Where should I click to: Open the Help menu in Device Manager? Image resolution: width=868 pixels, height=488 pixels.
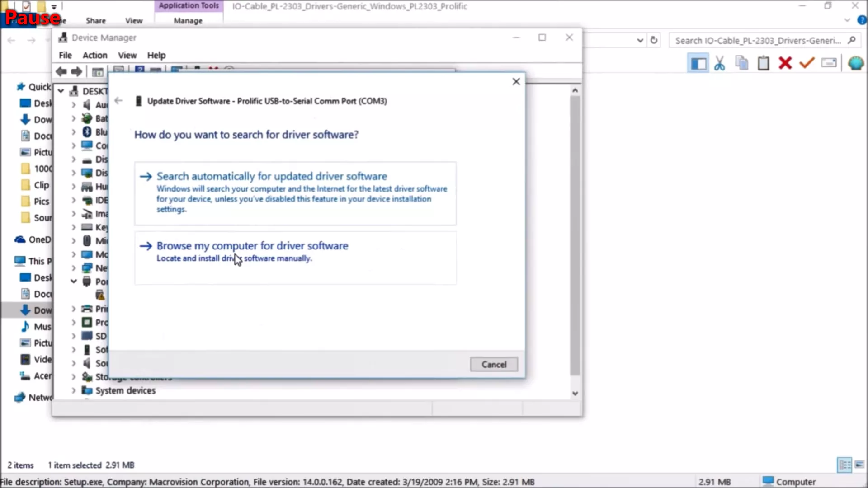click(156, 55)
